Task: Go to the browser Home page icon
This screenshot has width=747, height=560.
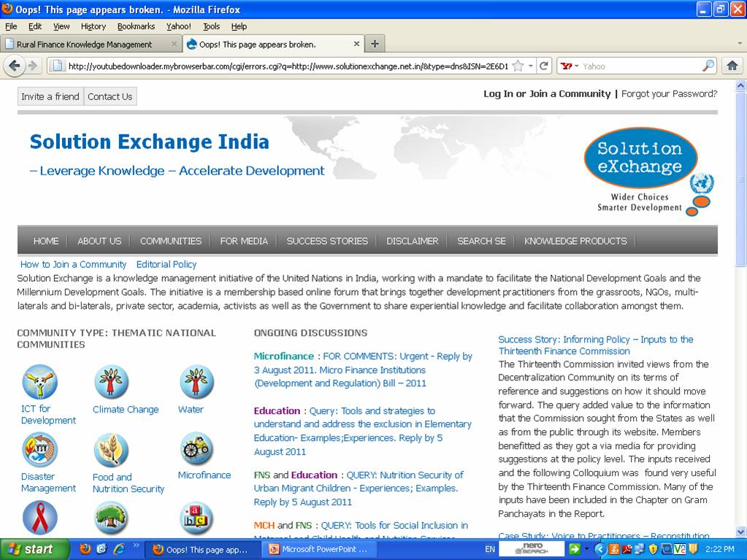Action: [x=732, y=66]
